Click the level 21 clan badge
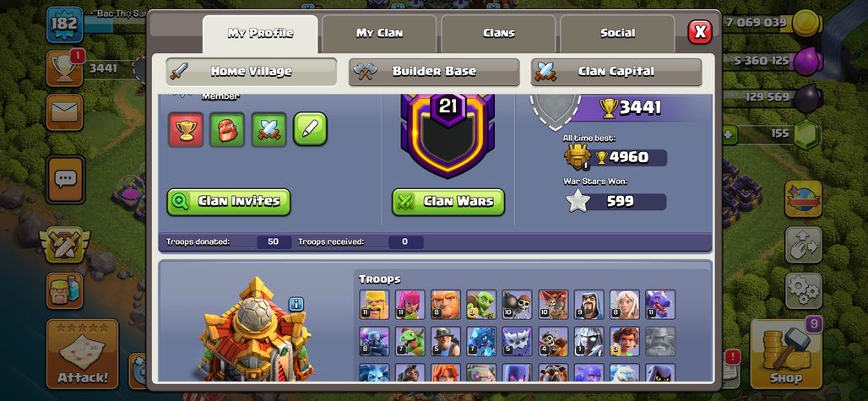The image size is (868, 401). [x=448, y=135]
